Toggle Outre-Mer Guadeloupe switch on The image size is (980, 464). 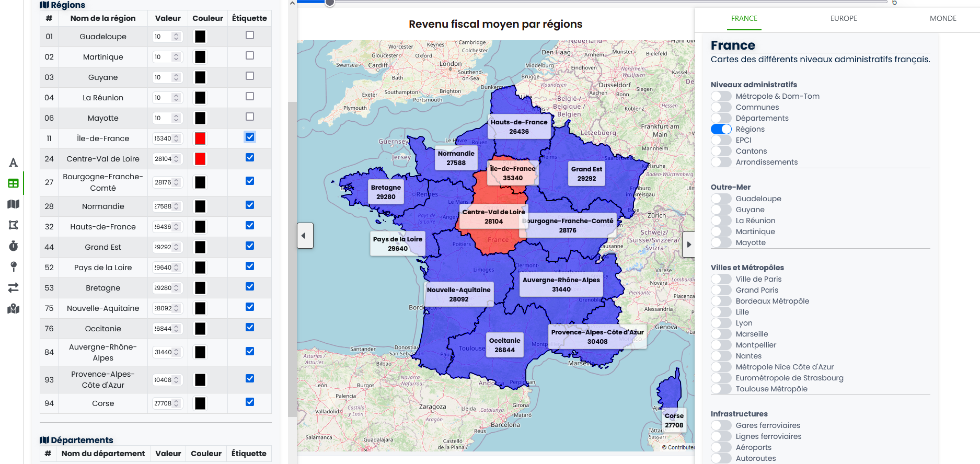click(x=721, y=199)
